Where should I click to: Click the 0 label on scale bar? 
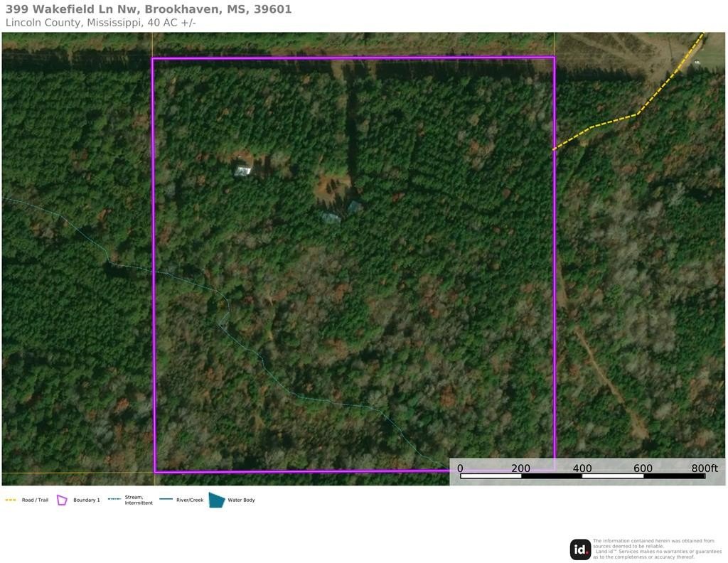(460, 468)
